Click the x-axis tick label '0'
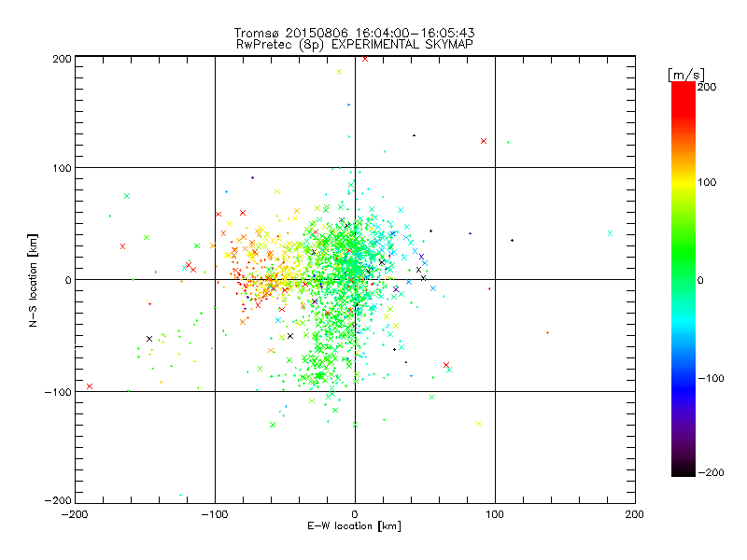Screen dimensions: 747x560 355,514
